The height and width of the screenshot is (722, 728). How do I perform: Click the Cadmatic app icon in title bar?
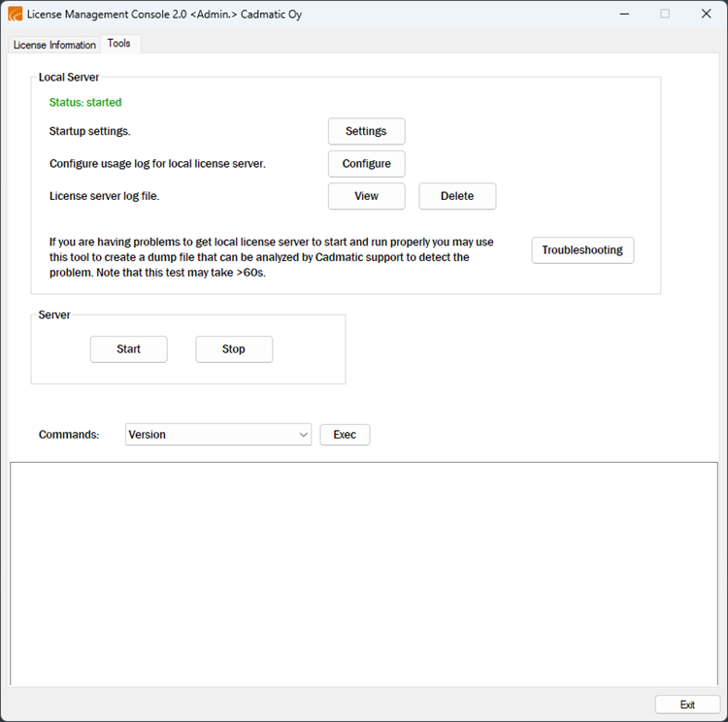coord(15,14)
